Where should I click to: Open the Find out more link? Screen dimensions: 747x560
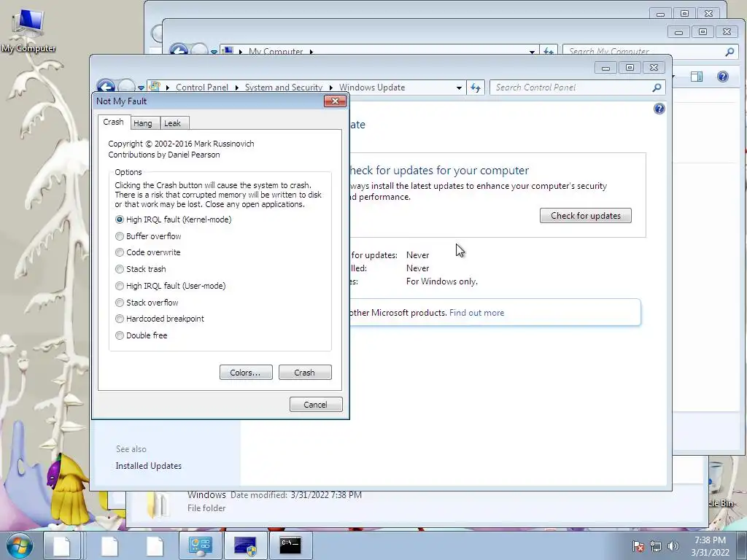pos(477,313)
